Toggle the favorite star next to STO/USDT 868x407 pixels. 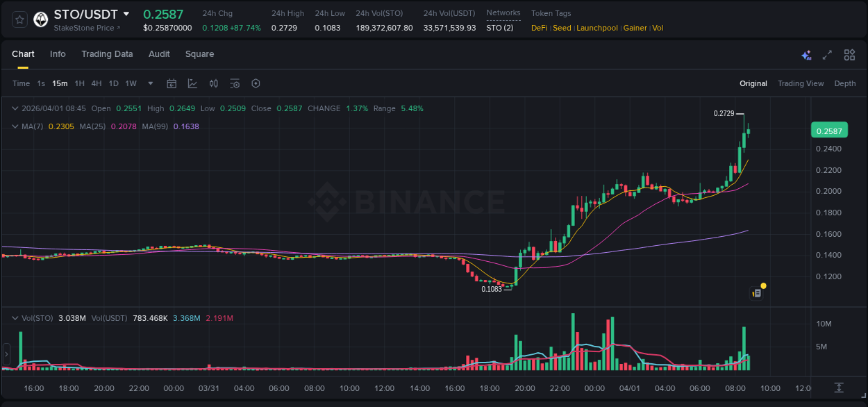18,19
